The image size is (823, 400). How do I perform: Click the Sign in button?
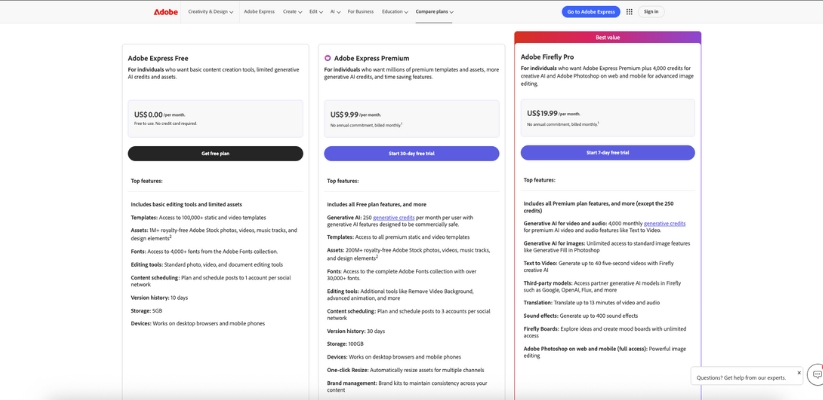click(x=651, y=12)
